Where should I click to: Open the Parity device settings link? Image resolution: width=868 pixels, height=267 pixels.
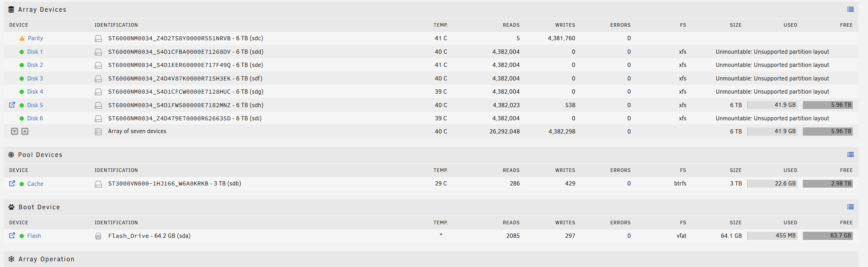point(35,38)
